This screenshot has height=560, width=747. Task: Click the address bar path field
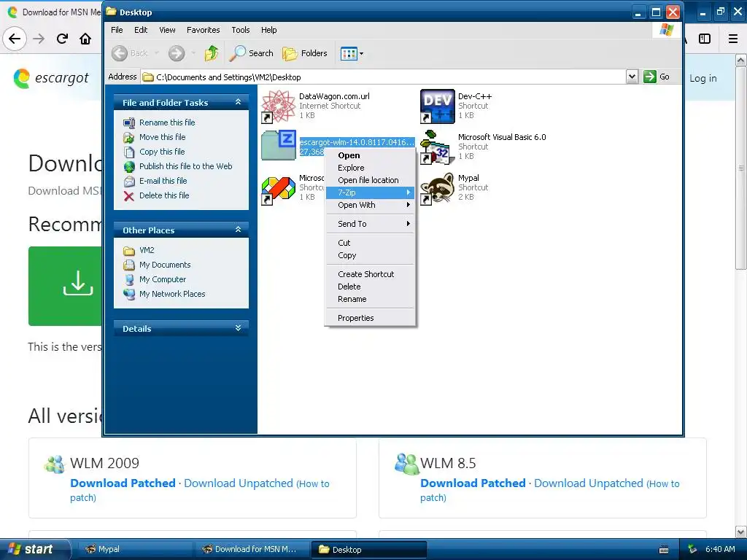(383, 77)
